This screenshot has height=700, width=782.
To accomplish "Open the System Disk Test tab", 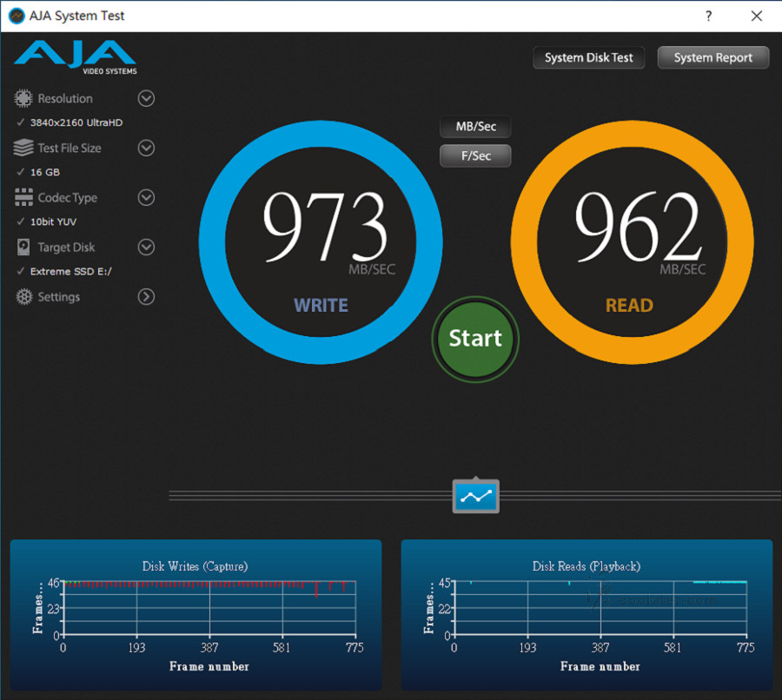I will [x=588, y=58].
